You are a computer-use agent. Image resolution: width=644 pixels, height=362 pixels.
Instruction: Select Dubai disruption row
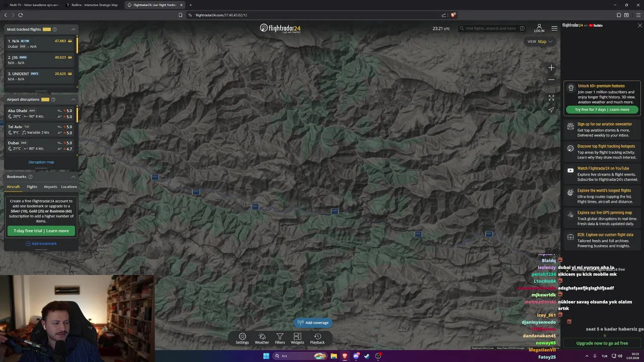(40, 145)
